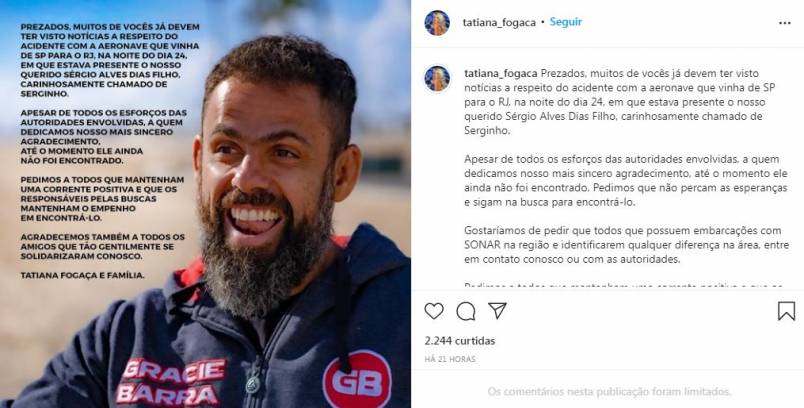
Task: Follow the account via Seguir
Action: click(566, 22)
